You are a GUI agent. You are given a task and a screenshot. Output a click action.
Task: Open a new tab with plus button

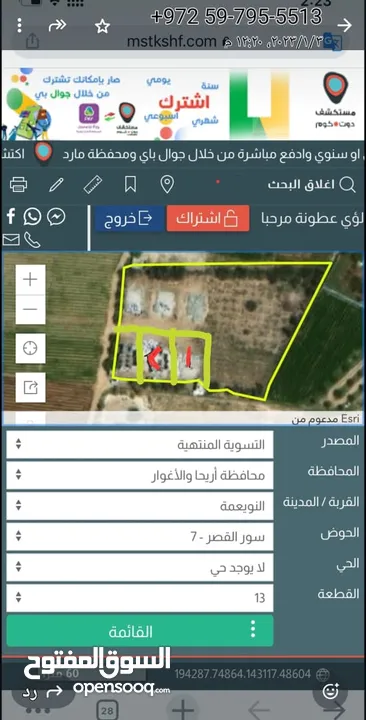coord(183,710)
